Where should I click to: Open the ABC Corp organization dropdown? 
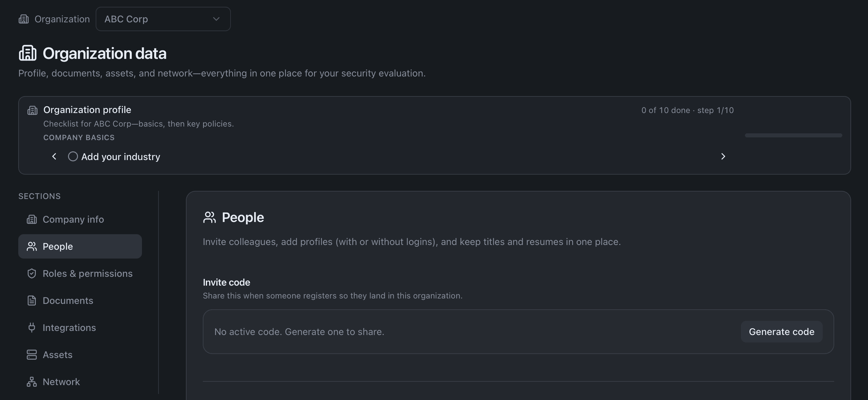(x=163, y=19)
